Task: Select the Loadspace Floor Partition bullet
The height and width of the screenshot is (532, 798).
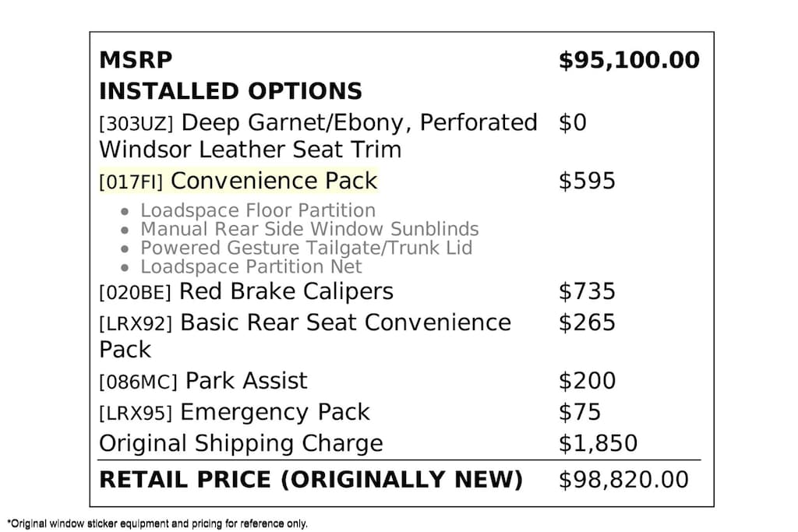Action: click(257, 210)
